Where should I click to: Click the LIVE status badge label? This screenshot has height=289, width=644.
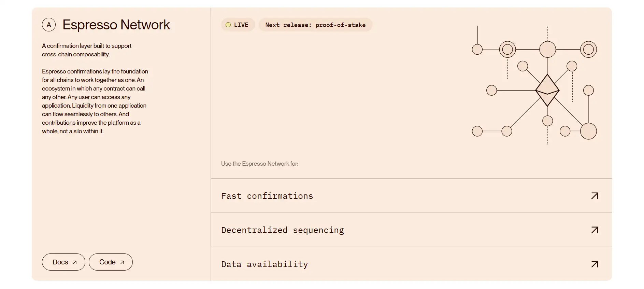[241, 25]
